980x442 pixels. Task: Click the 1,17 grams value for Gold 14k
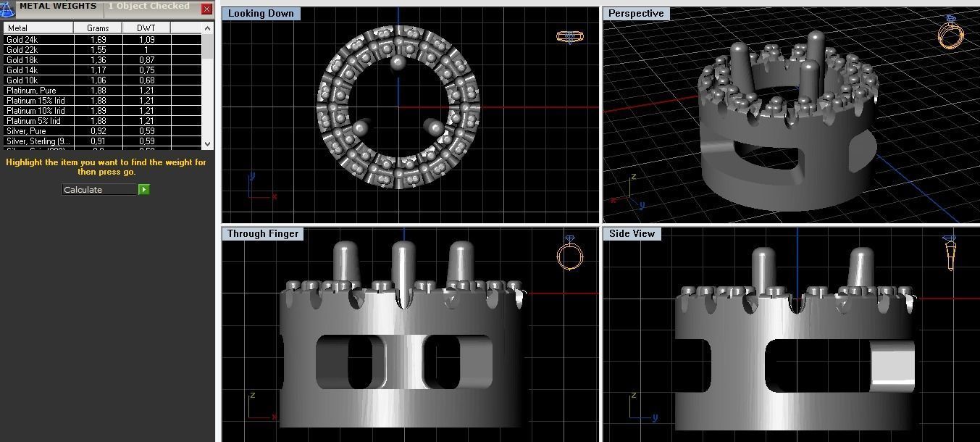tap(98, 70)
